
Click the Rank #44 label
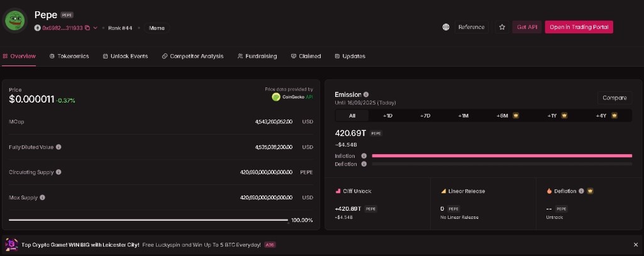pyautogui.click(x=120, y=28)
